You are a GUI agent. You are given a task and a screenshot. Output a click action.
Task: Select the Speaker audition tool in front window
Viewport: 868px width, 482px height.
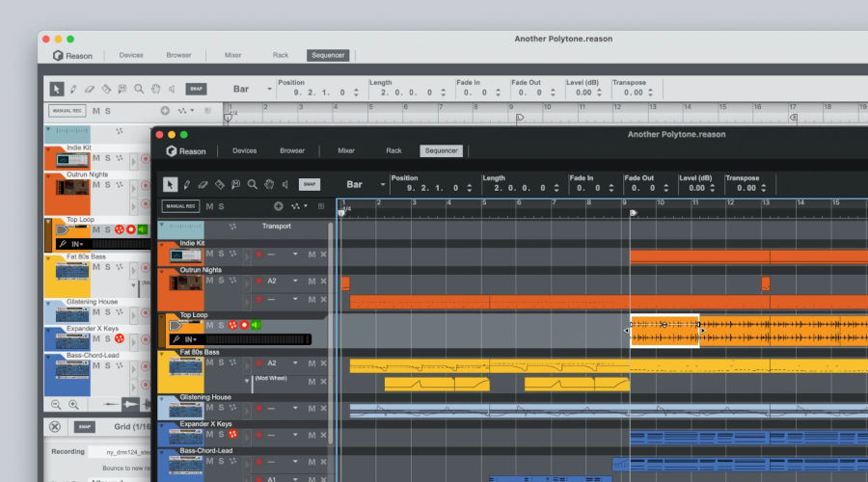point(285,184)
